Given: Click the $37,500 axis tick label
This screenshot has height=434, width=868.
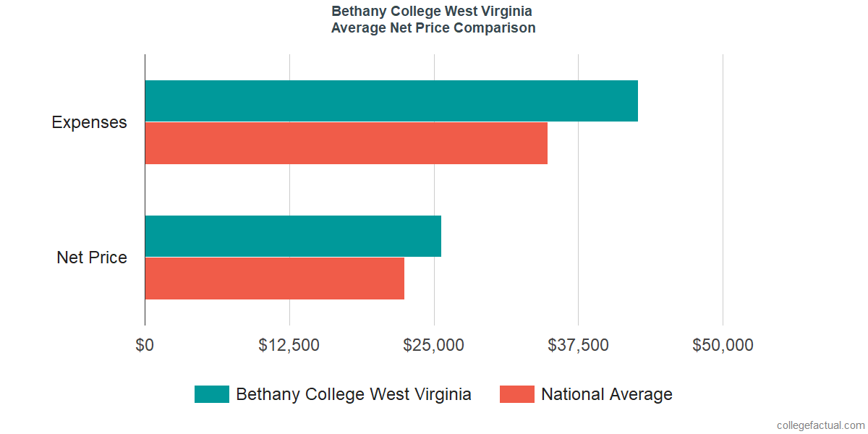Looking at the screenshot, I should point(578,345).
